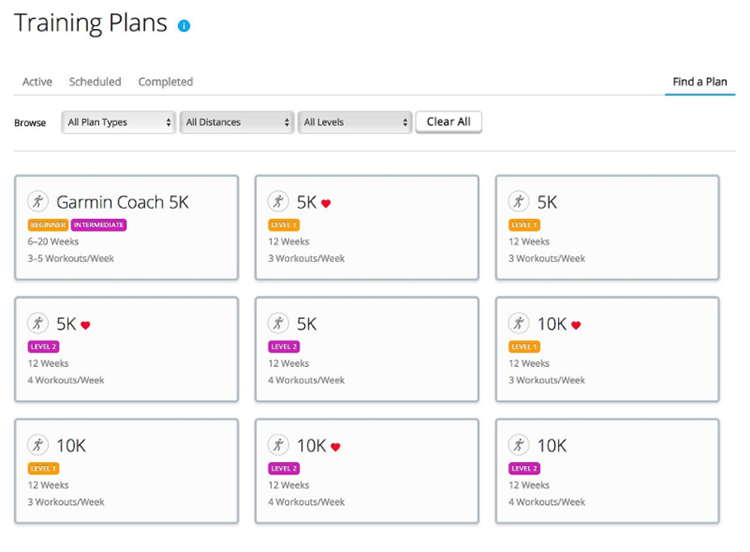Switch to the Active tab

[37, 82]
